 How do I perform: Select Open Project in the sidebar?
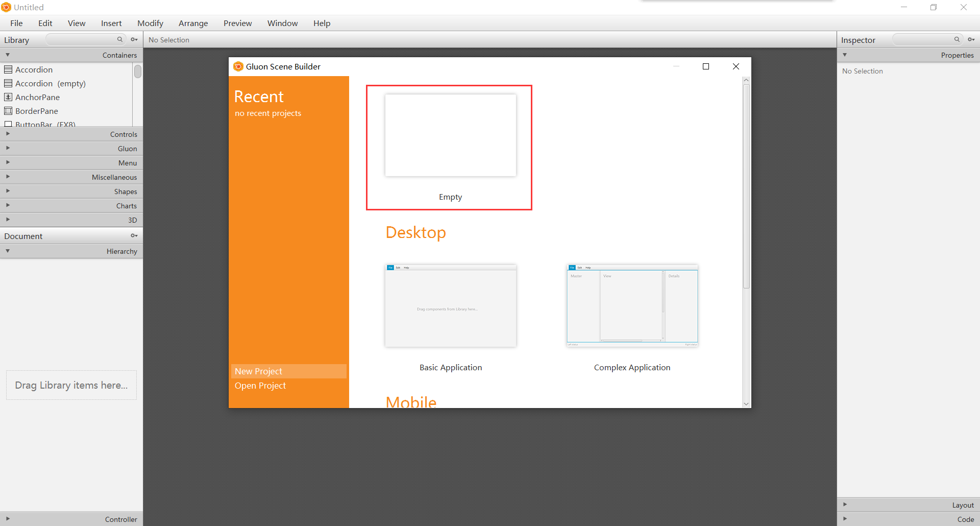289,386
